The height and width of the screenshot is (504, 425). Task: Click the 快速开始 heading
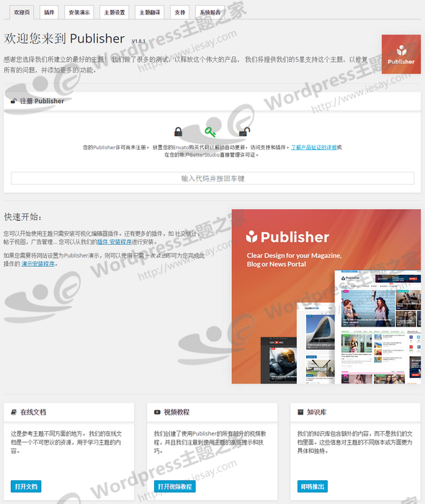pyautogui.click(x=22, y=217)
